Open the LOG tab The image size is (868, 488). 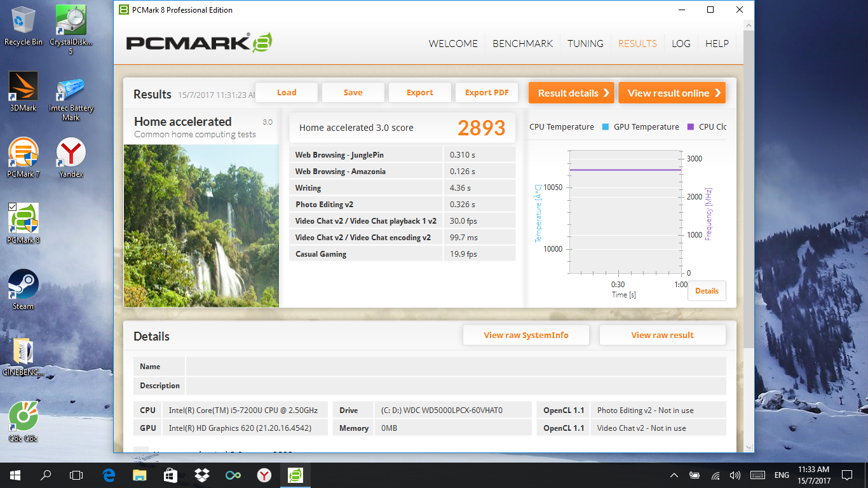[681, 44]
